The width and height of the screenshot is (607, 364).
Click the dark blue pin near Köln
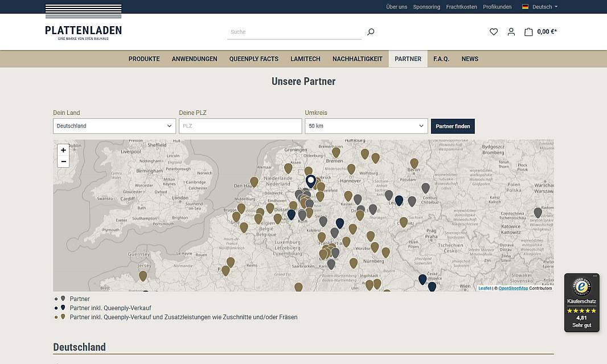291,214
